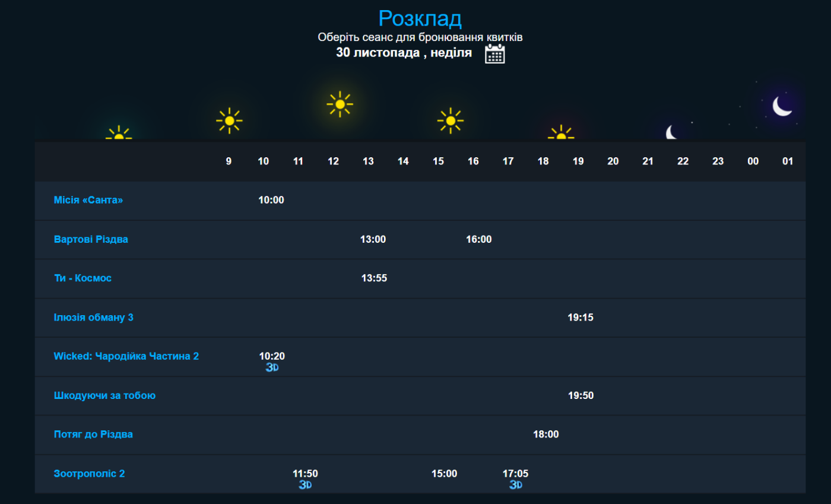Viewport: 831px width, 504px height.
Task: Click the 3D icon under 10:20 showtime
Action: point(272,367)
